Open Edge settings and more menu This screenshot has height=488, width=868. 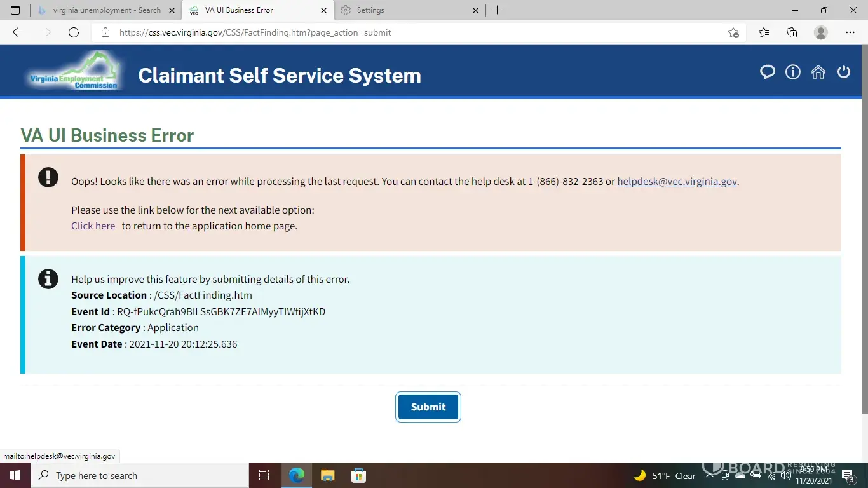pos(850,32)
